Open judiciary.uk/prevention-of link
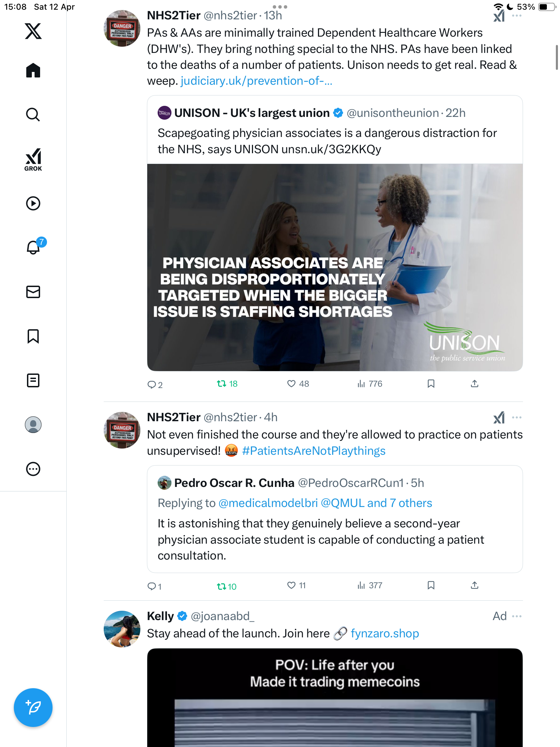This screenshot has height=747, width=560. (256, 81)
